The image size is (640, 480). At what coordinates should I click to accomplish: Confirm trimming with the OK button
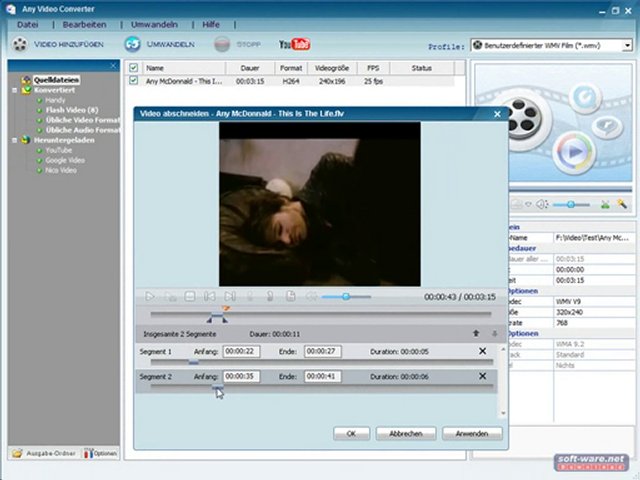pos(351,433)
